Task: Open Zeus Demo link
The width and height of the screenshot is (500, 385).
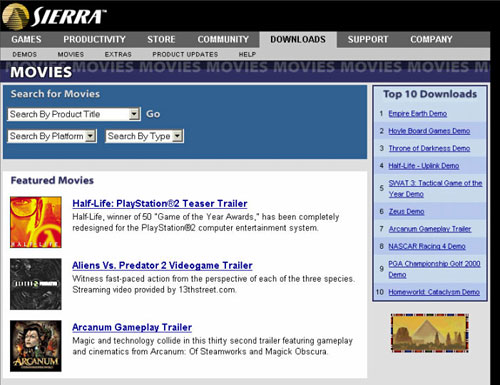Action: coord(406,212)
